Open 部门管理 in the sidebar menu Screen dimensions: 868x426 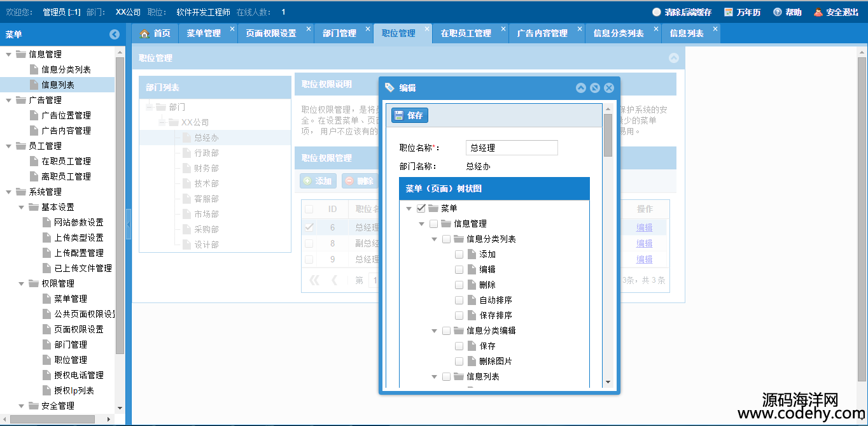71,344
